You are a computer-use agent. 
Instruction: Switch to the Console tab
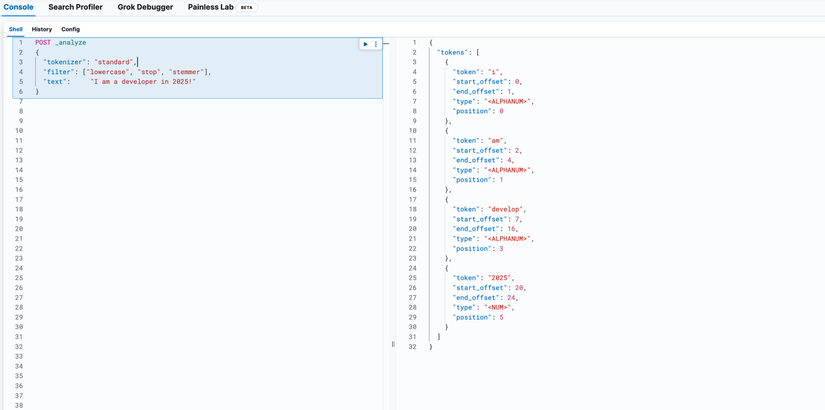tap(19, 7)
